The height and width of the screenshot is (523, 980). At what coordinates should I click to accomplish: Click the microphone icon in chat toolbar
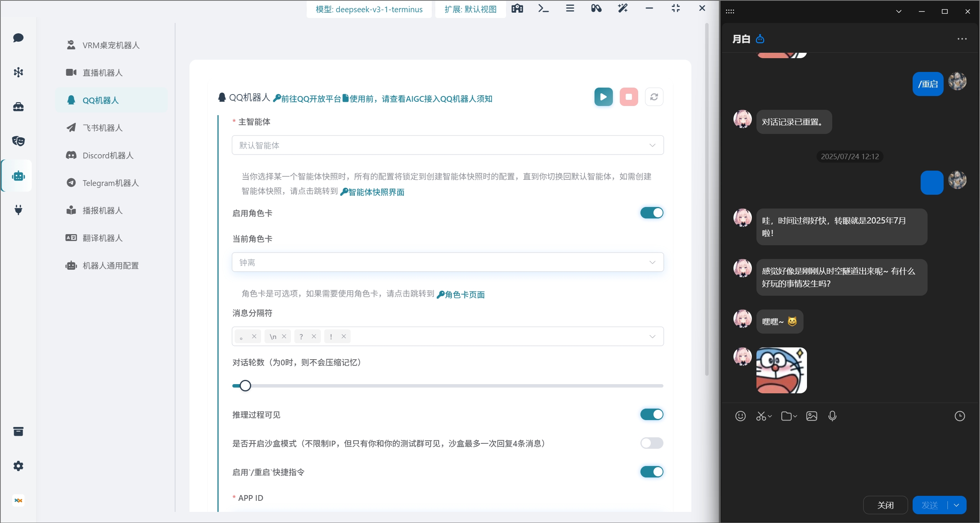point(832,416)
